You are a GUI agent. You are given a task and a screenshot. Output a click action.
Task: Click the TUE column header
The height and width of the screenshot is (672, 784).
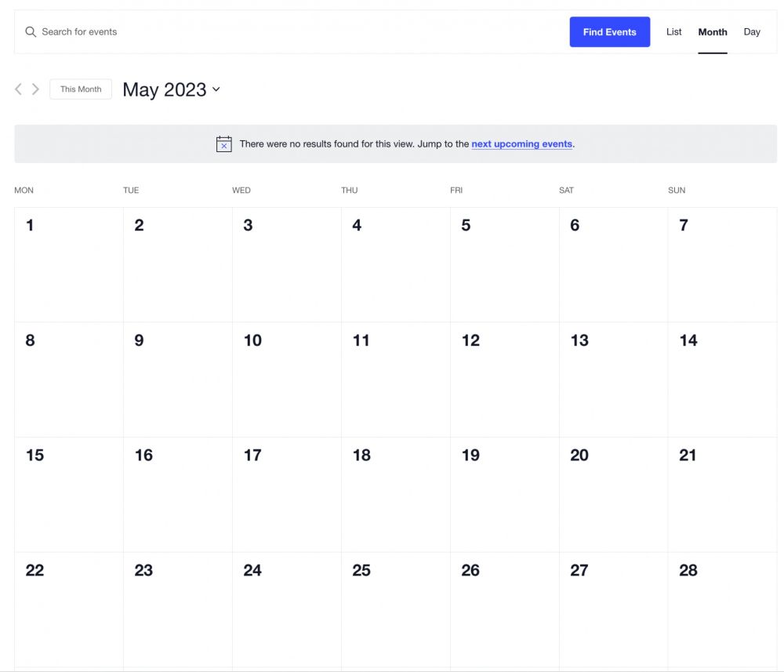pyautogui.click(x=131, y=191)
